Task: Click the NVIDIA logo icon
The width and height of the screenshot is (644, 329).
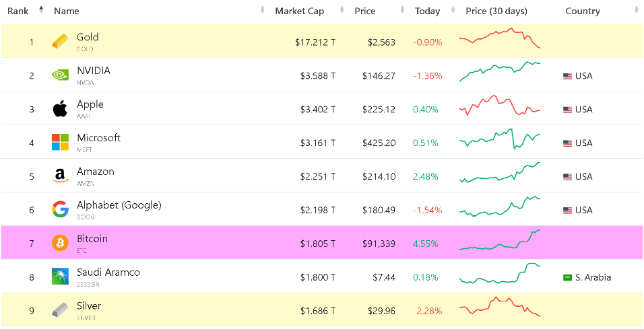Action: tap(60, 75)
